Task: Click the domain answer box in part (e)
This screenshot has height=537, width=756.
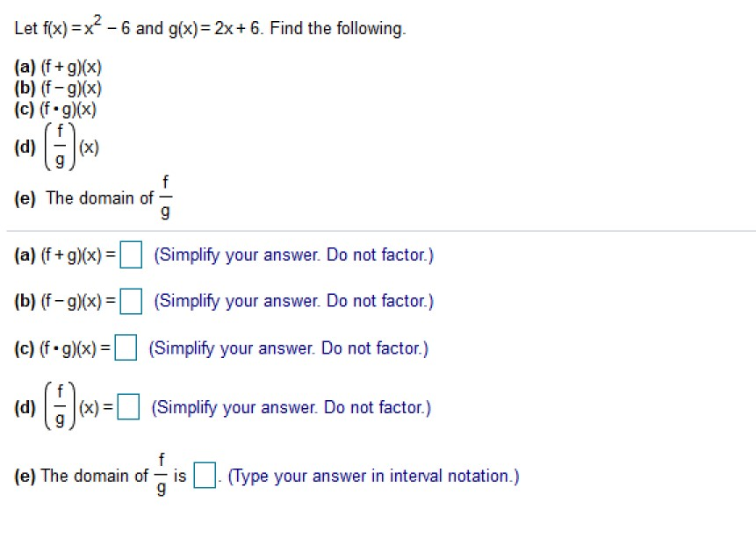Action: (x=204, y=473)
